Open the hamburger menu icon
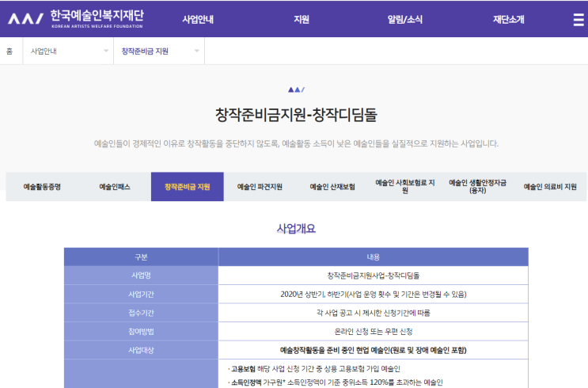The height and width of the screenshot is (388, 588). tap(579, 20)
